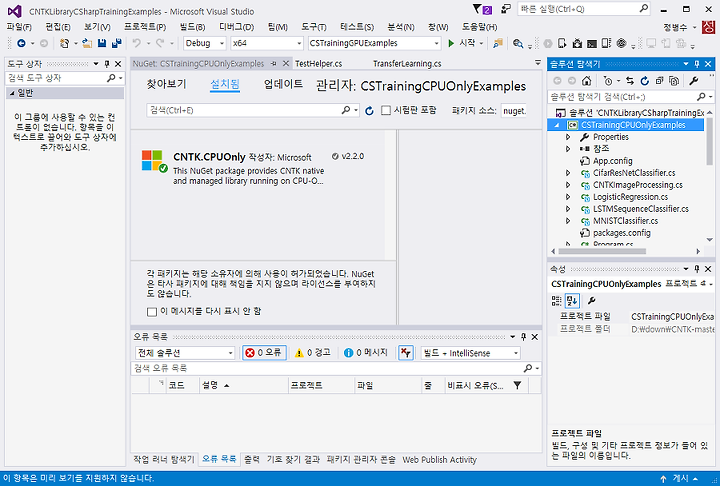
Task: Click the Home icon in Solution Explorer
Action: pos(586,81)
